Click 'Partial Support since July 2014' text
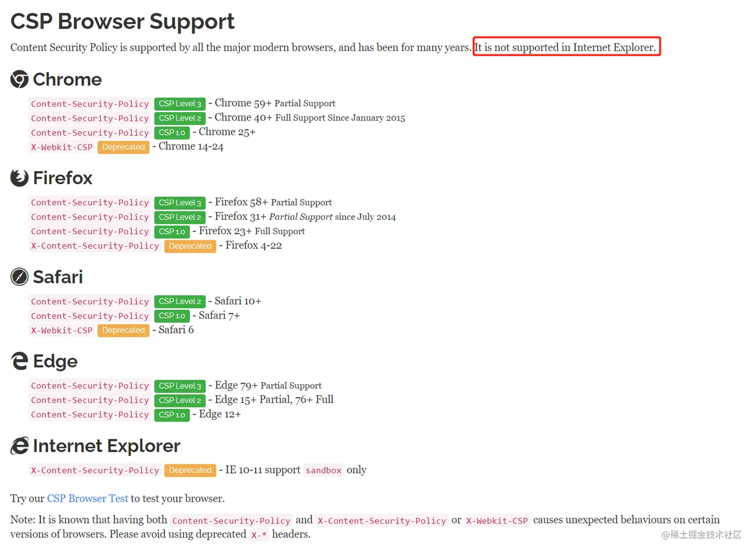 [x=332, y=217]
